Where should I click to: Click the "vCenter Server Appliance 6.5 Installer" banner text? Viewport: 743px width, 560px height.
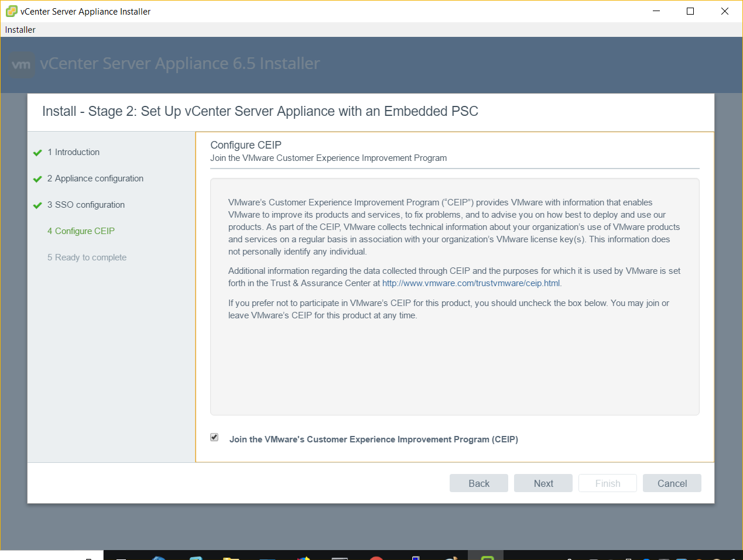pyautogui.click(x=180, y=63)
